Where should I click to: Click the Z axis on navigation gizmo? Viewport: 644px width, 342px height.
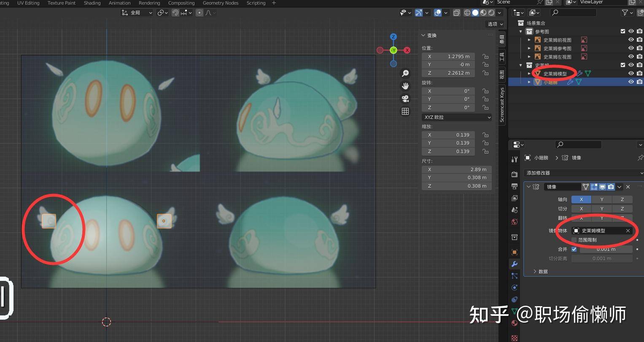[x=393, y=37]
